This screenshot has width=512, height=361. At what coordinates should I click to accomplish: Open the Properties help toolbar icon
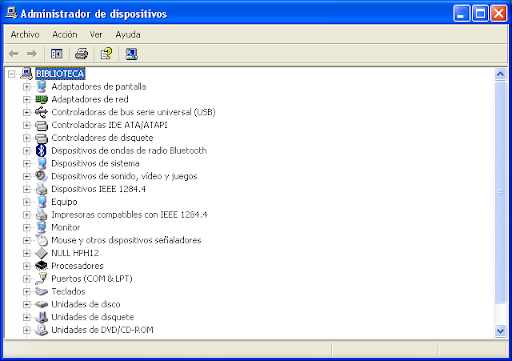(106, 54)
